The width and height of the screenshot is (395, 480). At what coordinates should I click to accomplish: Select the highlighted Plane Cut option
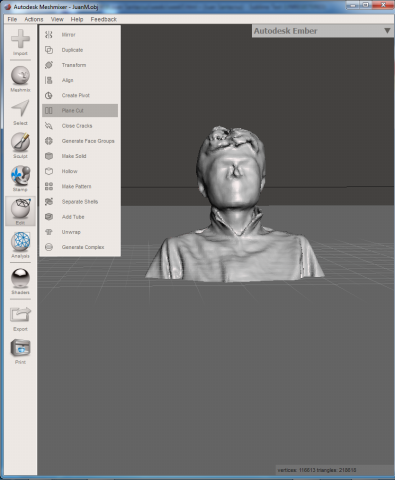click(x=80, y=111)
